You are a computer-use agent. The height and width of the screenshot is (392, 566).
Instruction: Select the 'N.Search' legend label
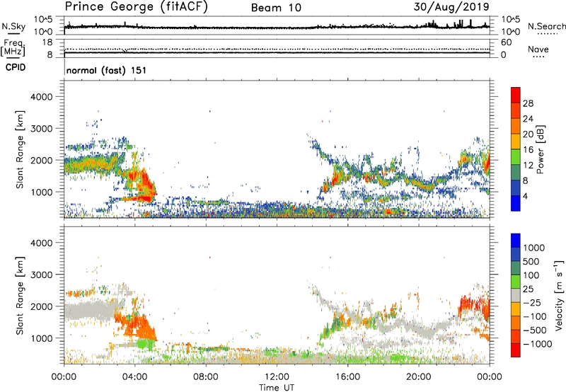point(546,26)
